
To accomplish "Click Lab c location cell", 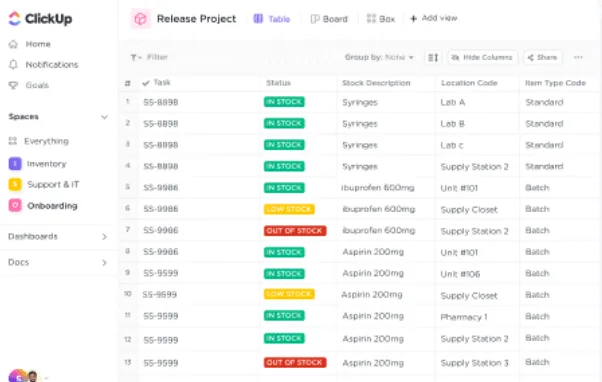I will 452,146.
